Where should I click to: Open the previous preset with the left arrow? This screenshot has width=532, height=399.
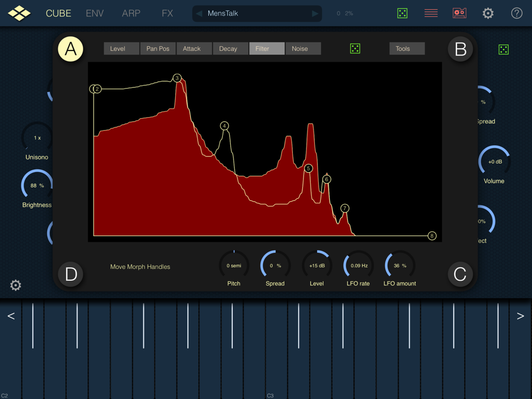tap(198, 13)
